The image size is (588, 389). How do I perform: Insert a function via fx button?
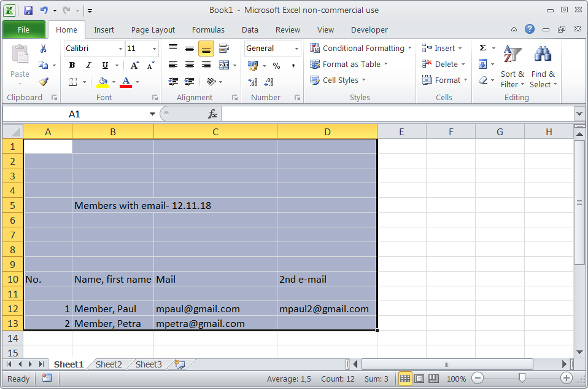[x=212, y=114]
